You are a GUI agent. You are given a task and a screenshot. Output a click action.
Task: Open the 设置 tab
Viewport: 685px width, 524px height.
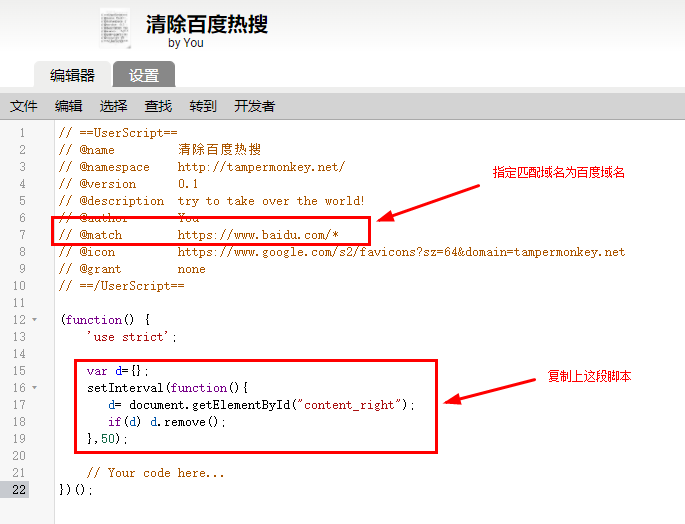coord(144,75)
